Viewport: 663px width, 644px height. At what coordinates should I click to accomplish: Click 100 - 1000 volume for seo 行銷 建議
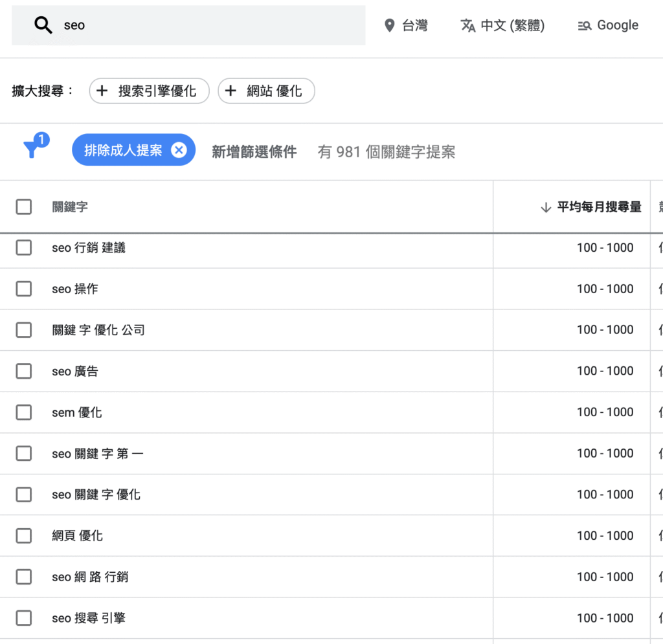coord(605,248)
